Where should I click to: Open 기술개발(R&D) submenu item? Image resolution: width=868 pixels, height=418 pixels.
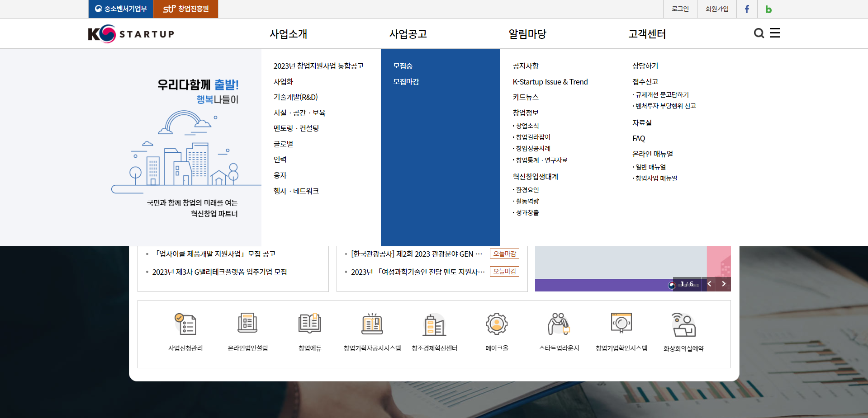[x=295, y=97]
